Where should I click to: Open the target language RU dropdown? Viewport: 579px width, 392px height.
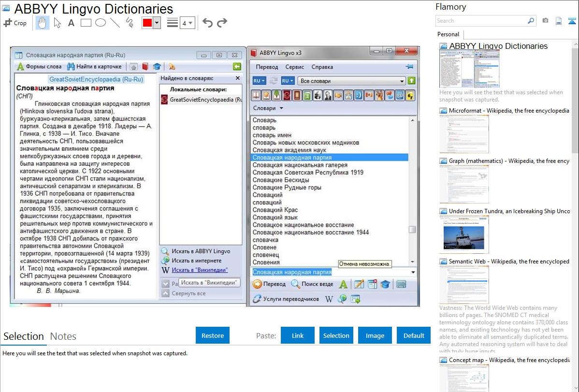[288, 81]
